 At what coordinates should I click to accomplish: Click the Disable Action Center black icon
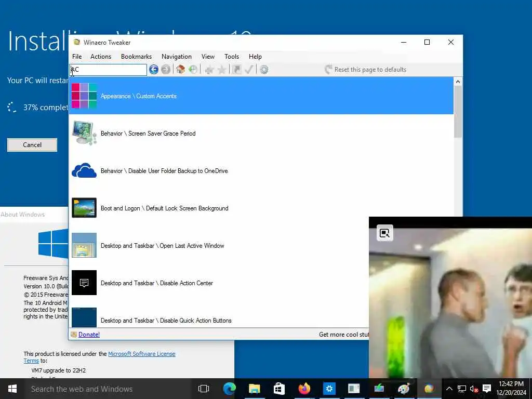84,283
